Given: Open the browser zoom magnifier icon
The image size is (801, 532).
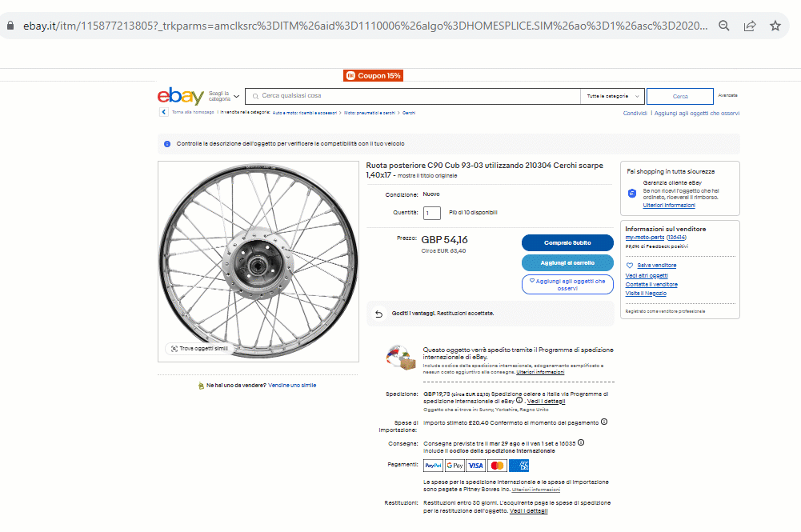Looking at the screenshot, I should [724, 26].
